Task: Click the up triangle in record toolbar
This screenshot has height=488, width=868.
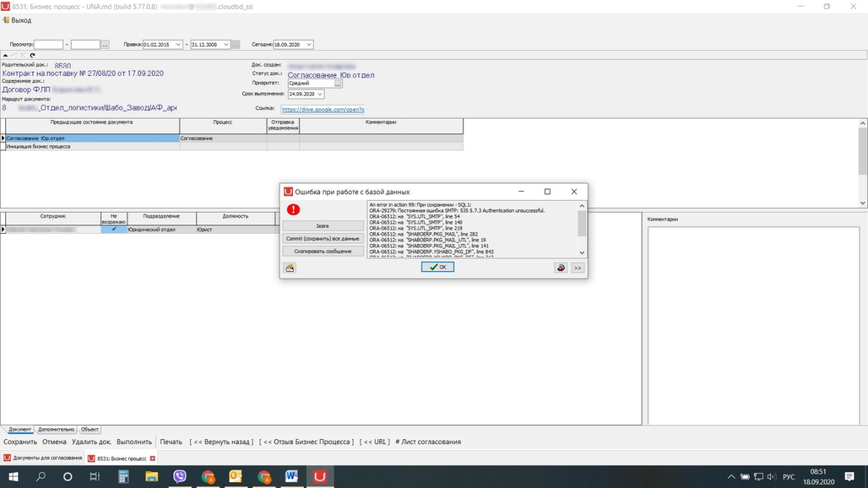Action: (5, 55)
